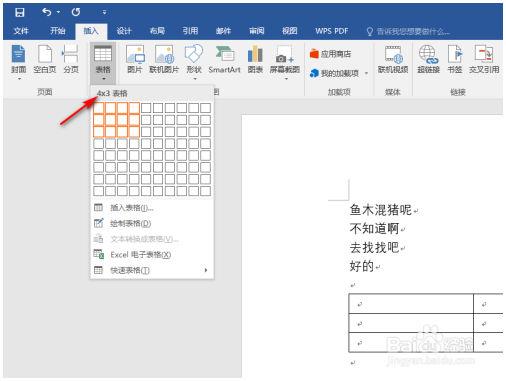The image size is (506, 381).
Task: Click the highlighted 4x3 grid corner cell
Action: click(x=134, y=131)
